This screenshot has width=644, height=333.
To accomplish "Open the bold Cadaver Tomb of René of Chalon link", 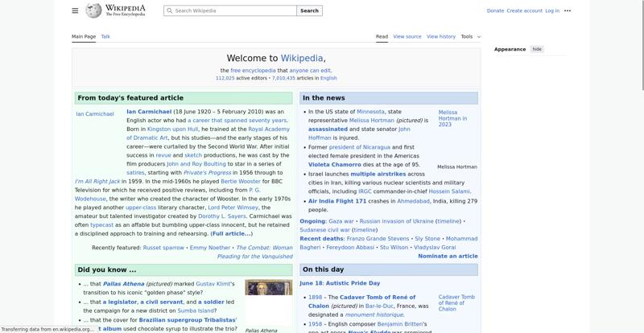I will point(361,302).
